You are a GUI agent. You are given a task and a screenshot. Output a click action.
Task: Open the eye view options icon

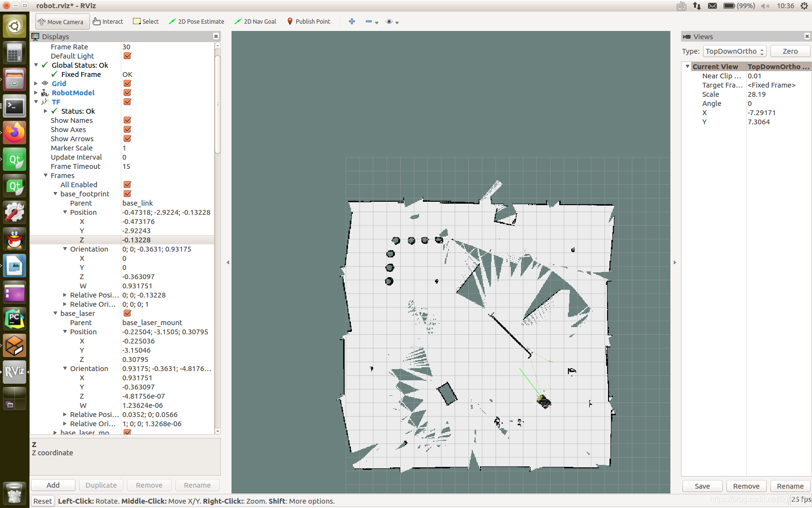(x=389, y=22)
